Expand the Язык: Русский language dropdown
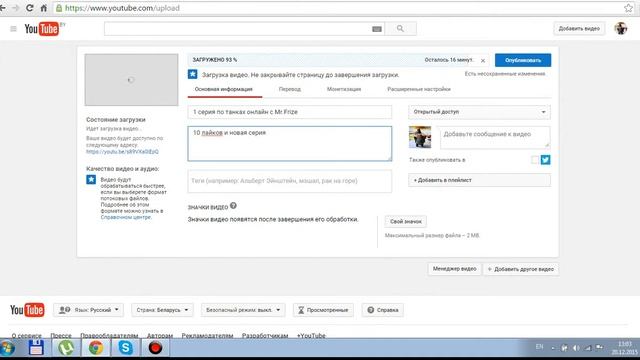Screen dimensions: 640x360 88,310
